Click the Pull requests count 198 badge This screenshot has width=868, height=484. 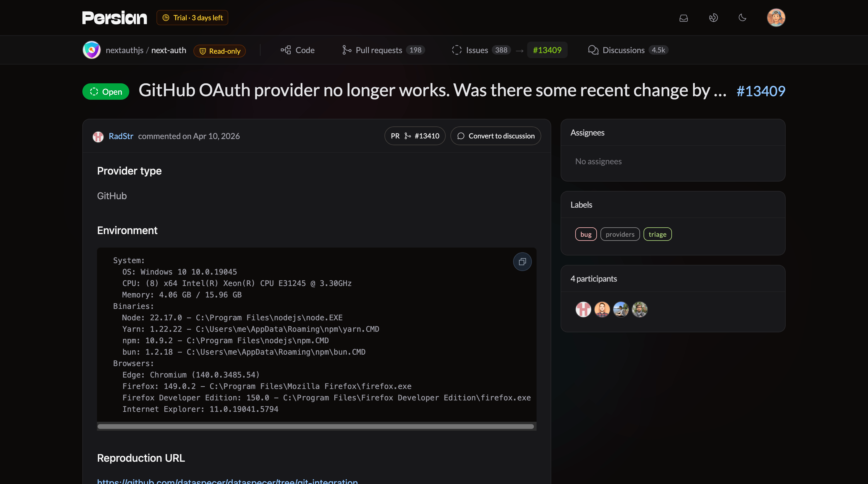416,50
